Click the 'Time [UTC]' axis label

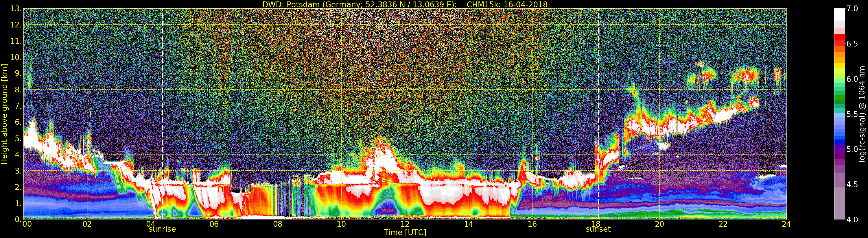405,233
